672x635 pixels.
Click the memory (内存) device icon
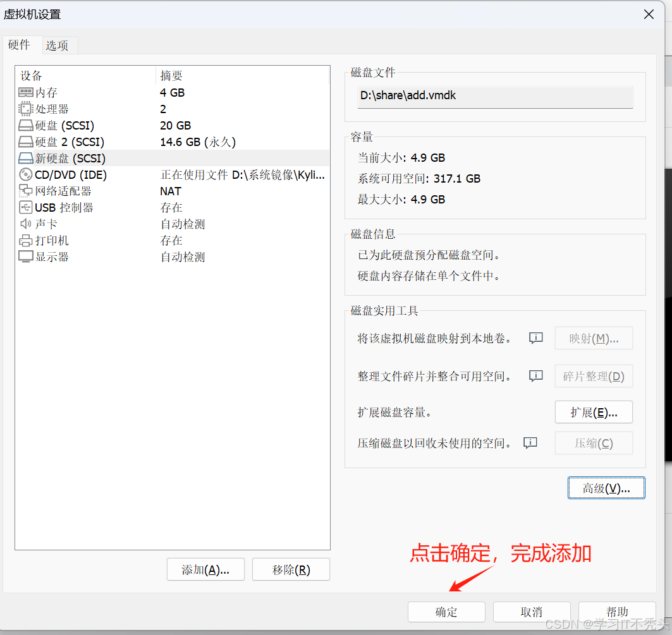[x=26, y=92]
